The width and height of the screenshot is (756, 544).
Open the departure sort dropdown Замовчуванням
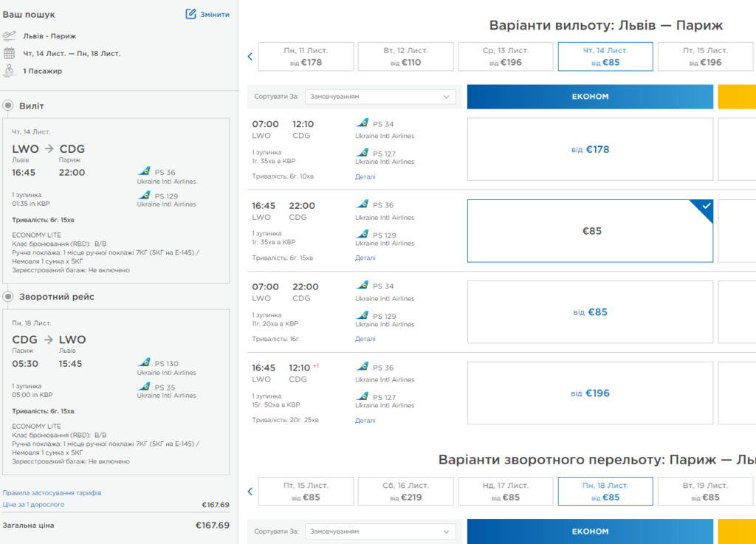(x=380, y=97)
